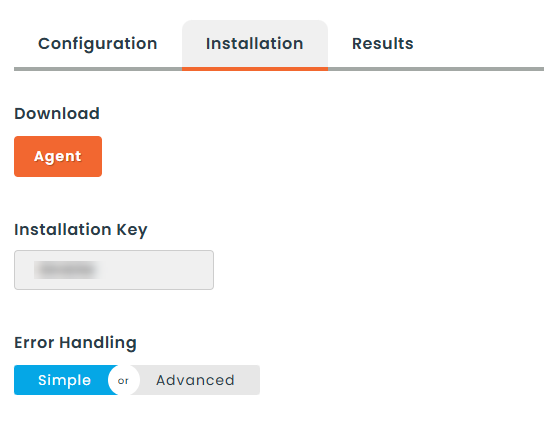Open the Results tab
544x423 pixels.
coord(382,44)
